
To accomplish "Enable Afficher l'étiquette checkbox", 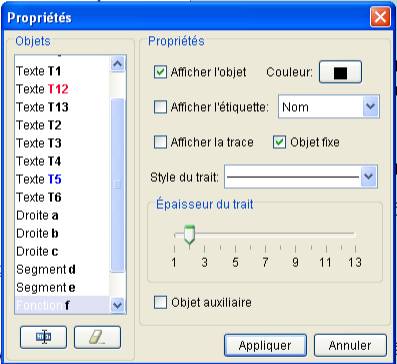I will [160, 107].
